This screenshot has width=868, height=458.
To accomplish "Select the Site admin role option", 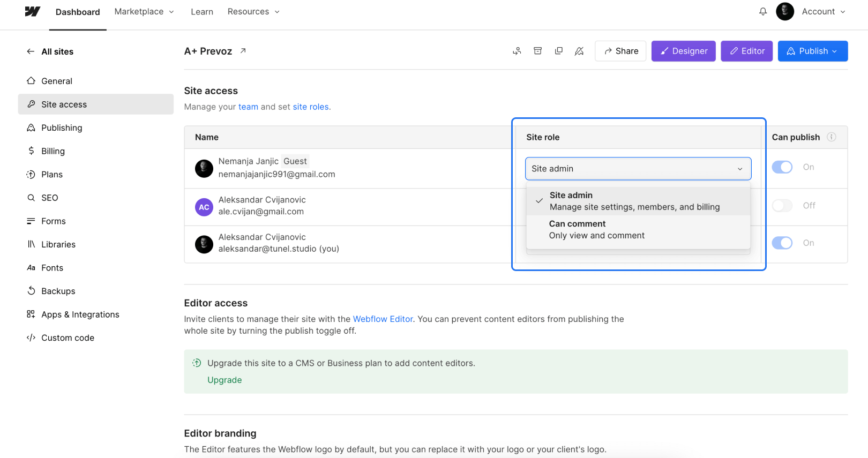I will pos(638,201).
